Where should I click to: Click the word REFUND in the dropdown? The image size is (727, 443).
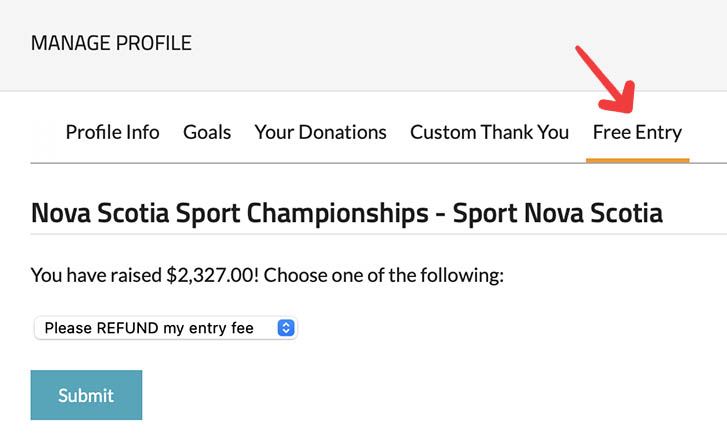pos(125,328)
